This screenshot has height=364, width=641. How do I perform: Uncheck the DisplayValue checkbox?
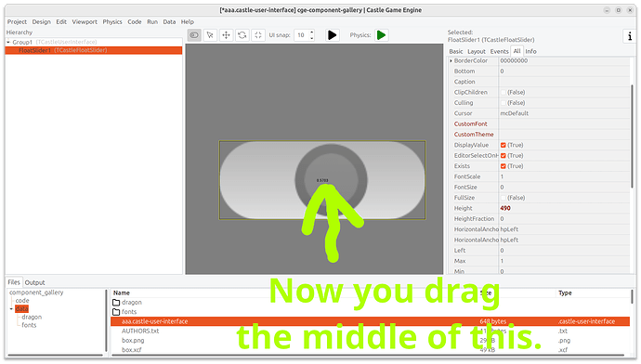(504, 145)
